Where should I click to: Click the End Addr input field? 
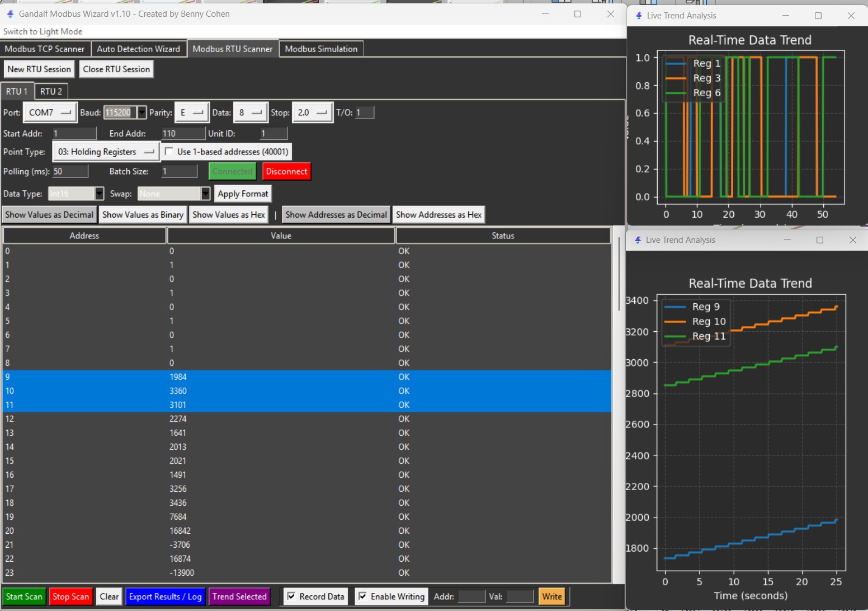click(183, 134)
